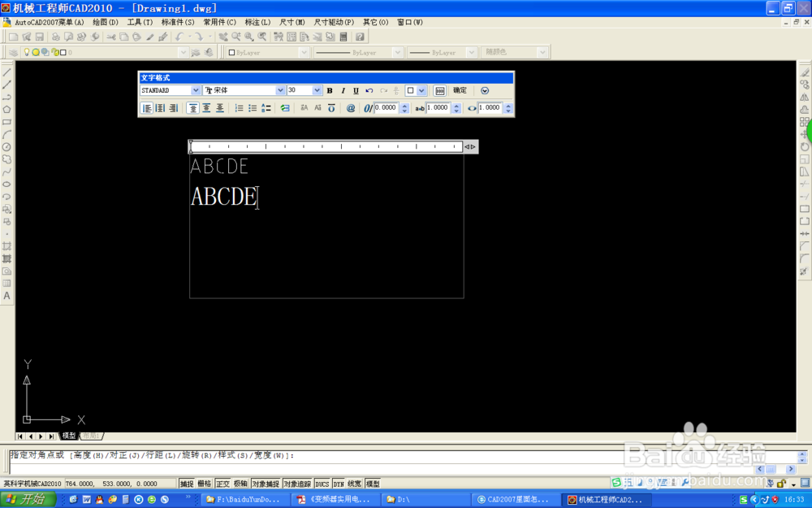Open 尺寸驱动(P) menu
This screenshot has height=508, width=812.
334,22
